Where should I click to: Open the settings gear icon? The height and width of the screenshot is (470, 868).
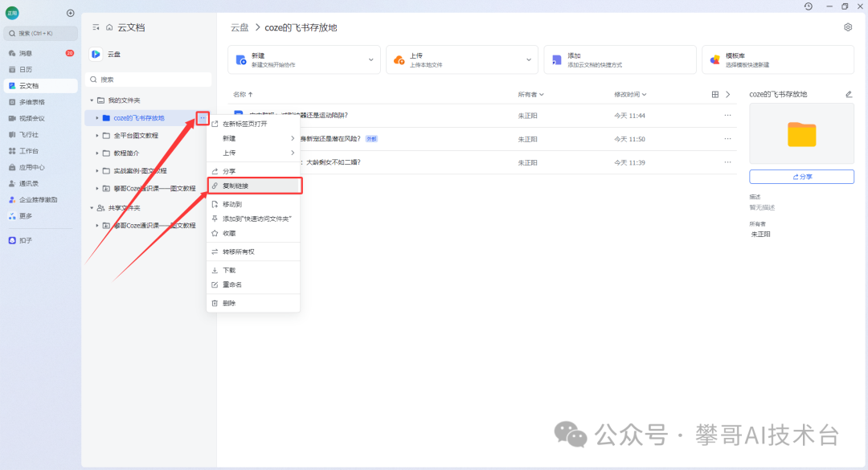click(x=848, y=27)
